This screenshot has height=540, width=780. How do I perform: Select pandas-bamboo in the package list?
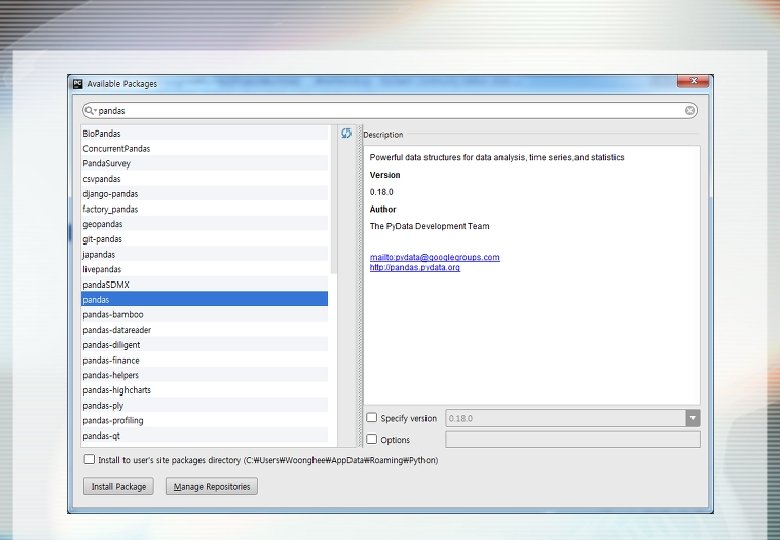tap(204, 314)
